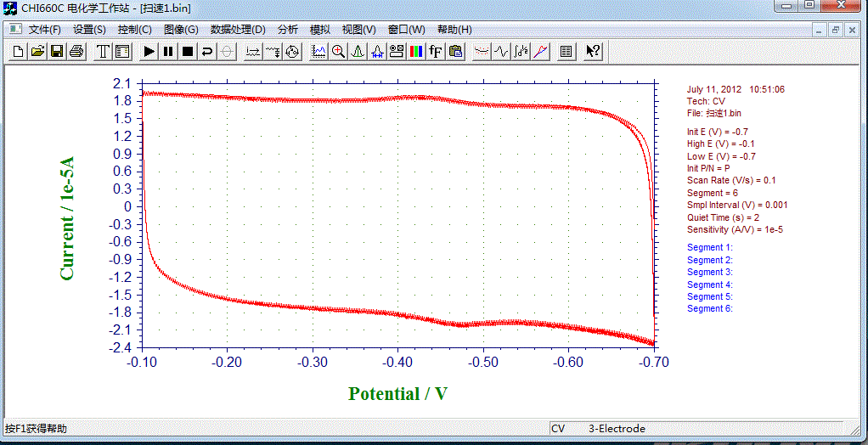Open the 窗口(W) menu
868x445 pixels.
406,30
